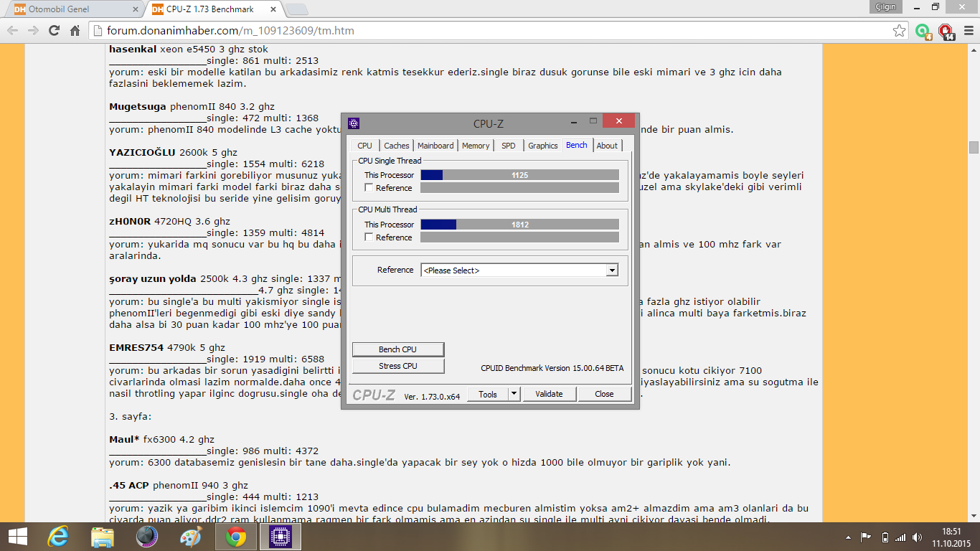Click the multi thread score bar 1812

519,225
